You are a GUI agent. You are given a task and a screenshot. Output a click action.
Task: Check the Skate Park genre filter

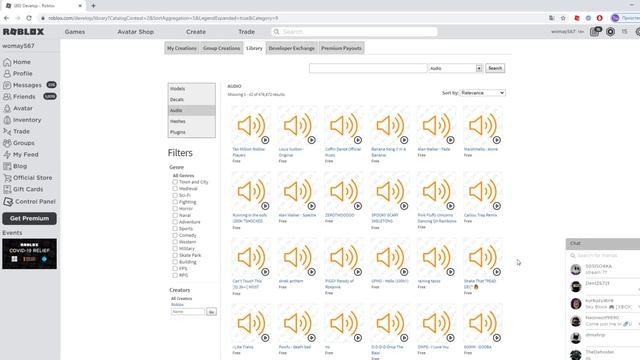175,255
